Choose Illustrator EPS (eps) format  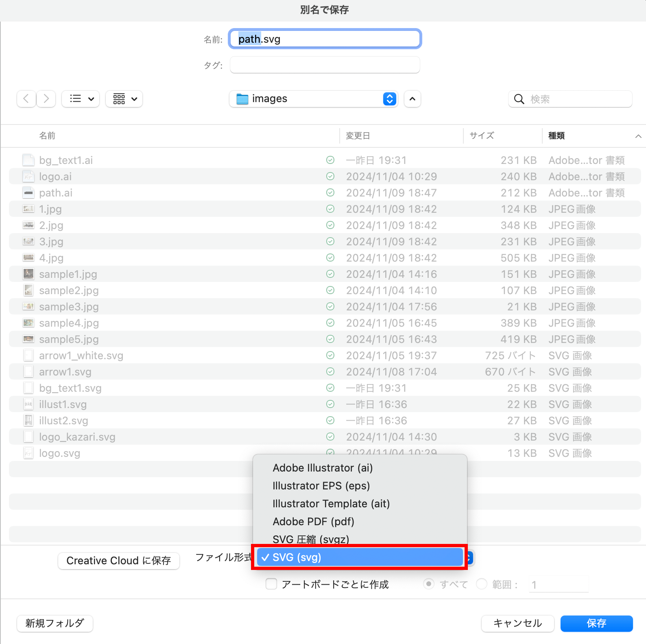(321, 486)
